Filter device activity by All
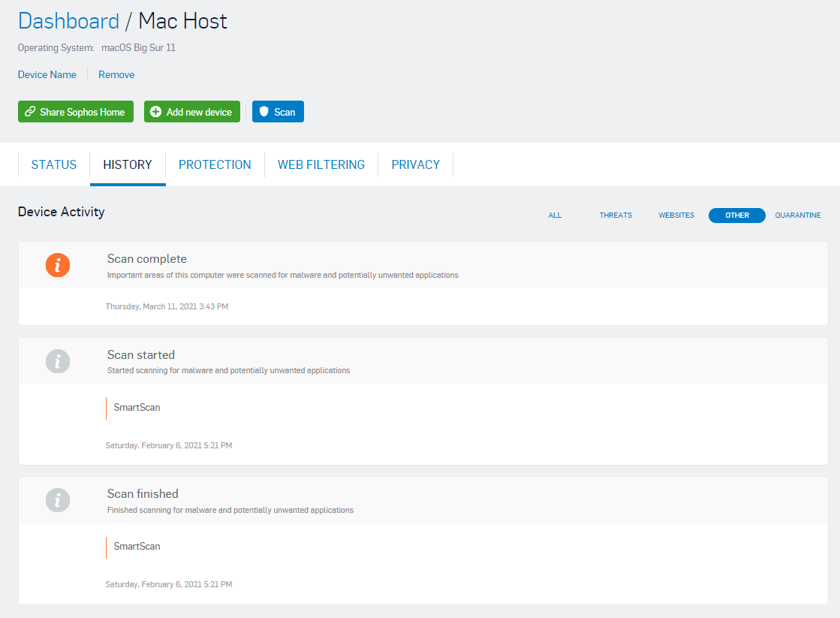 point(555,216)
